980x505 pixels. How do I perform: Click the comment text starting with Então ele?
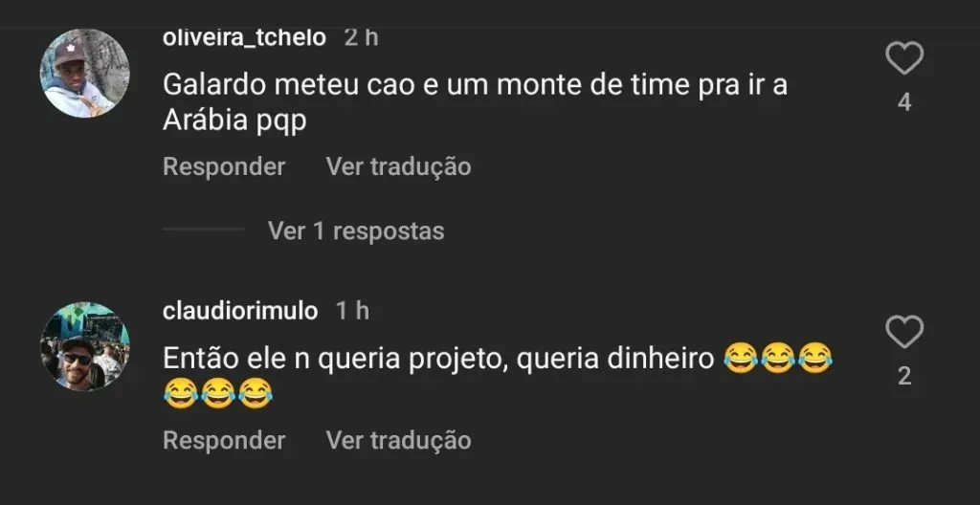438,359
